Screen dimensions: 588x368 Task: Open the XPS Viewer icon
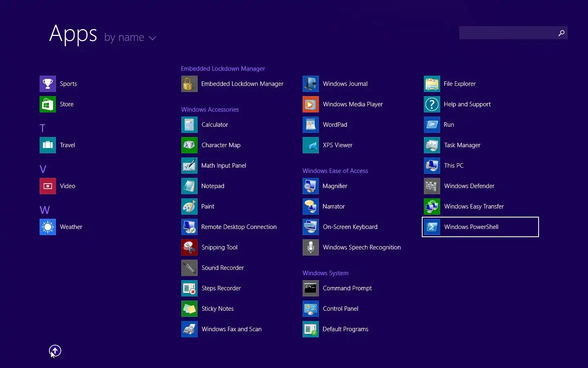click(x=311, y=145)
